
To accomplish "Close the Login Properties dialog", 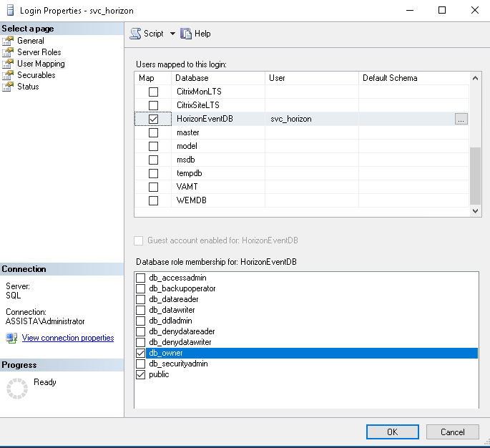I will 475,10.
